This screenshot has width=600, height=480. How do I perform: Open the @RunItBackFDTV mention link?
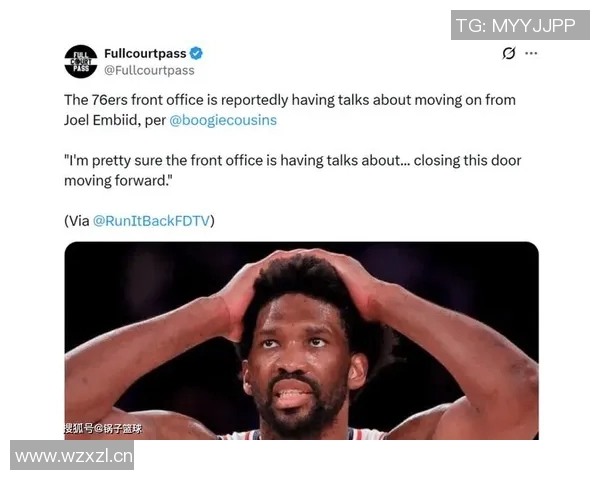(x=152, y=221)
